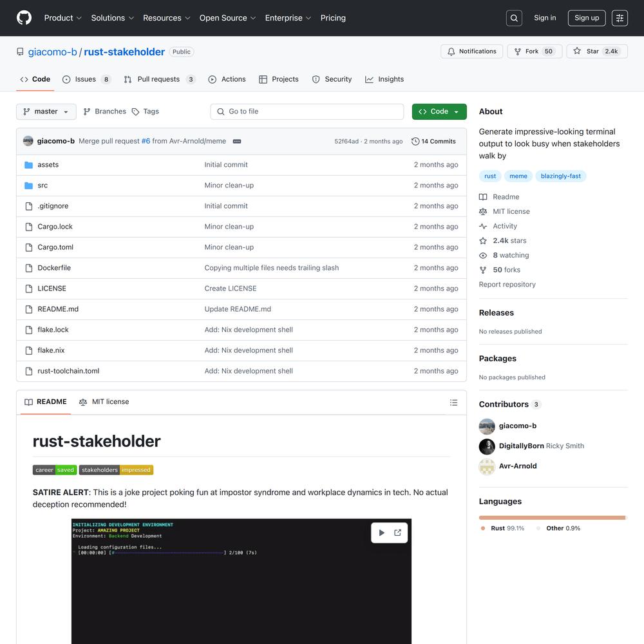The width and height of the screenshot is (644, 644).
Task: Open the green Code dropdown
Action: (x=439, y=111)
